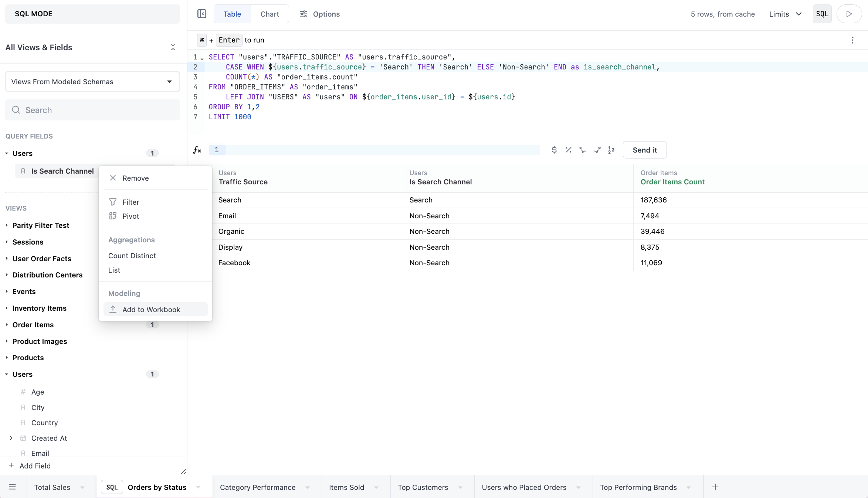Switch to Chart view
Screen dimensions: 868x498
(x=269, y=14)
